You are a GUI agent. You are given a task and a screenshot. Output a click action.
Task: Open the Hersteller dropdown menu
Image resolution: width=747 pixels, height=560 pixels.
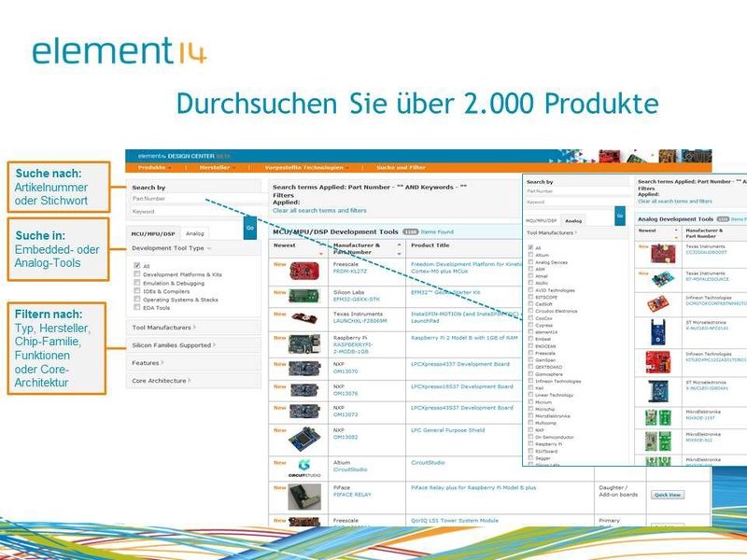pyautogui.click(x=217, y=168)
